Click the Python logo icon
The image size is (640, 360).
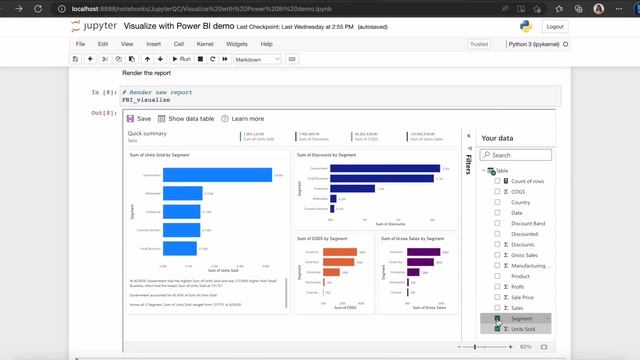526,27
